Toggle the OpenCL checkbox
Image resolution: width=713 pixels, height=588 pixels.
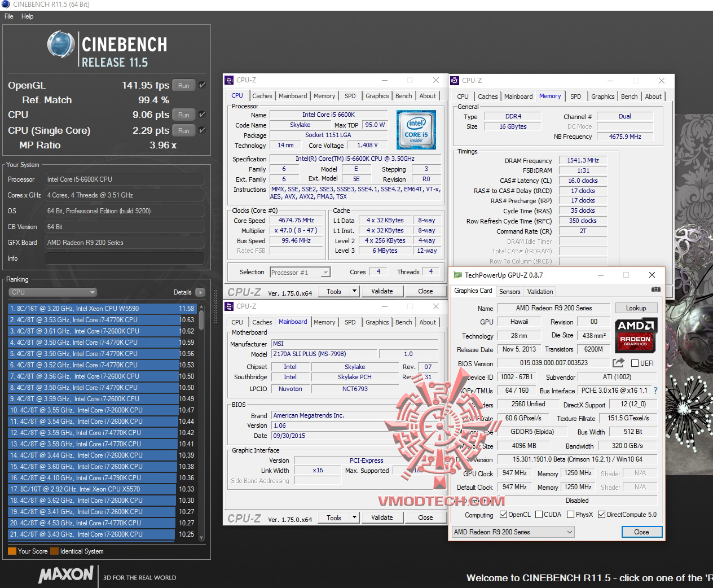click(503, 515)
